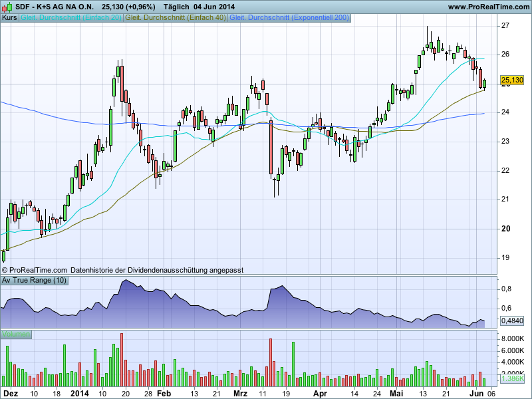The height and width of the screenshot is (399, 532).
Task: Click the Dez month label on time axis
Action: (10, 394)
